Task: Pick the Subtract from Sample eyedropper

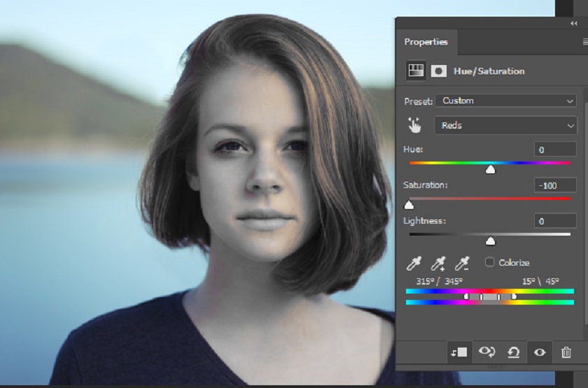Action: [x=462, y=263]
